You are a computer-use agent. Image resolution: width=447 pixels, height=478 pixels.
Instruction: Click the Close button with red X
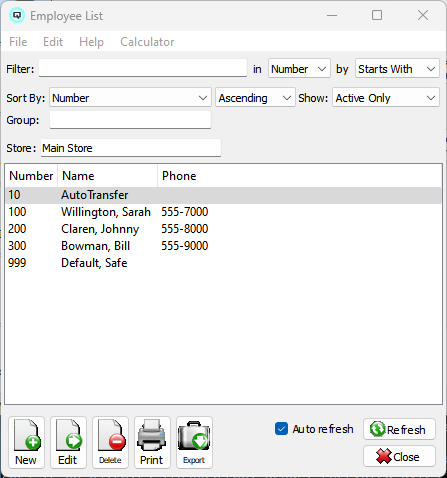coord(399,456)
